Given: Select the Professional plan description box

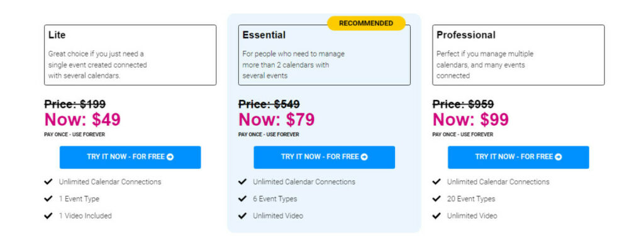Looking at the screenshot, I should click(518, 55).
